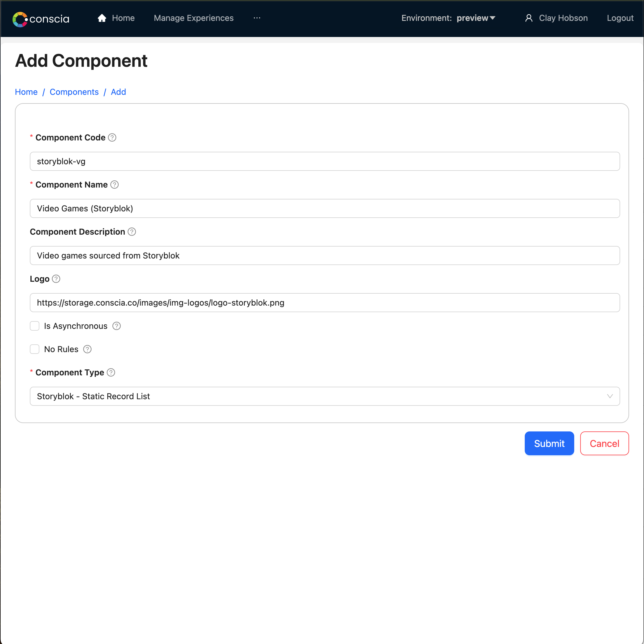
Task: Click the Conscia logo
Action: pyautogui.click(x=41, y=19)
